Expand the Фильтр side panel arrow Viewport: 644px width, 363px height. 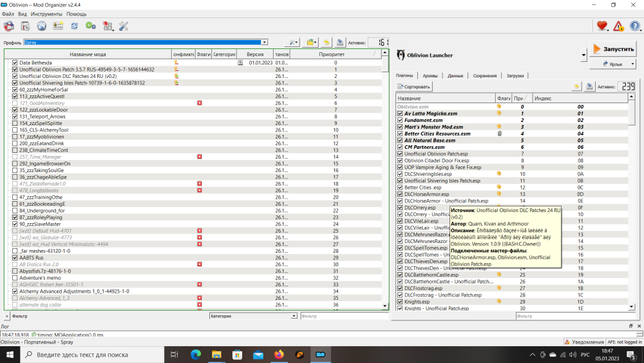tap(6, 316)
